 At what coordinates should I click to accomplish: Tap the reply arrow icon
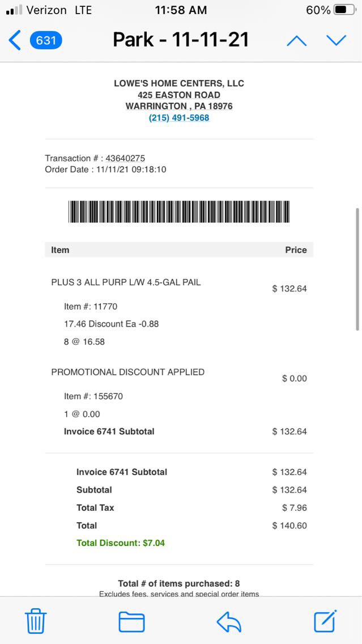(229, 621)
